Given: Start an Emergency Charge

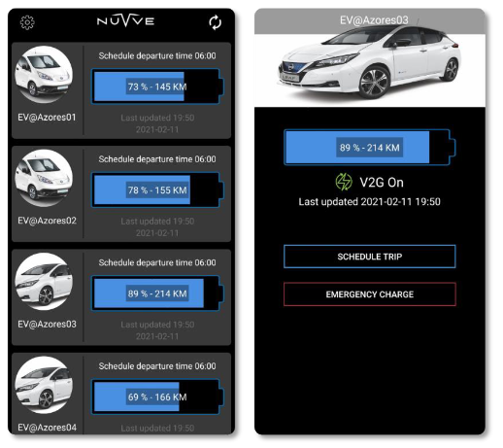Looking at the screenshot, I should tap(370, 294).
